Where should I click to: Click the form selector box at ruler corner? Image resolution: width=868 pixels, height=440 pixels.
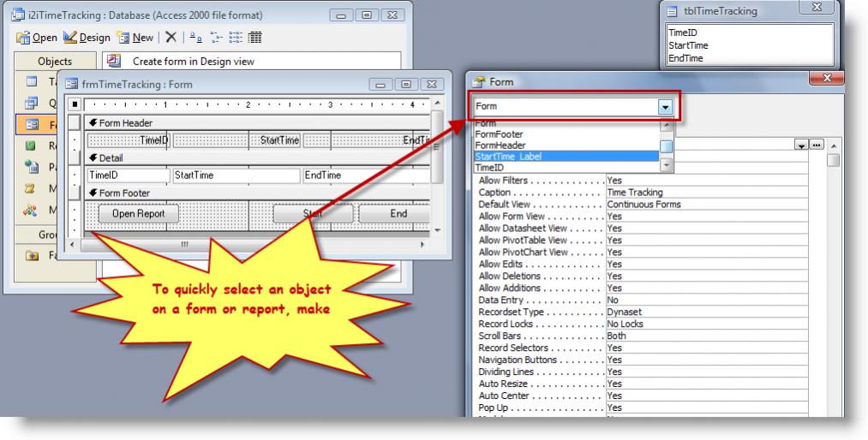pos(75,104)
